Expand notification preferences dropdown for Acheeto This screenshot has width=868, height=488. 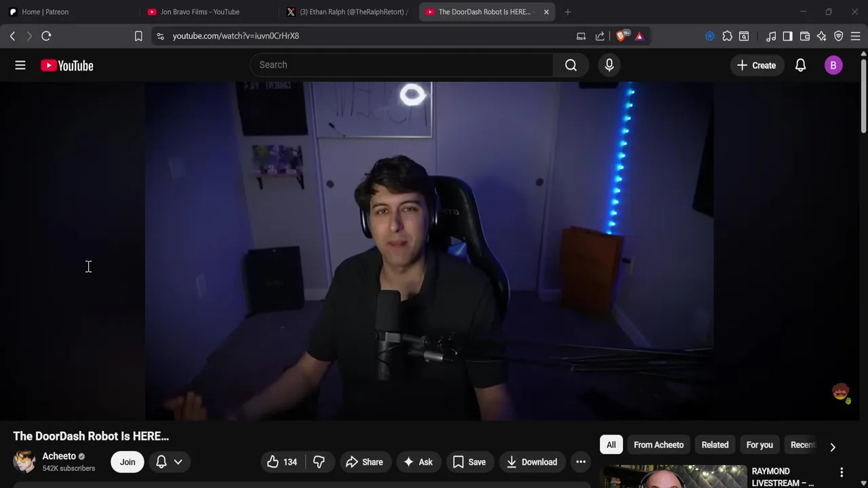click(178, 462)
